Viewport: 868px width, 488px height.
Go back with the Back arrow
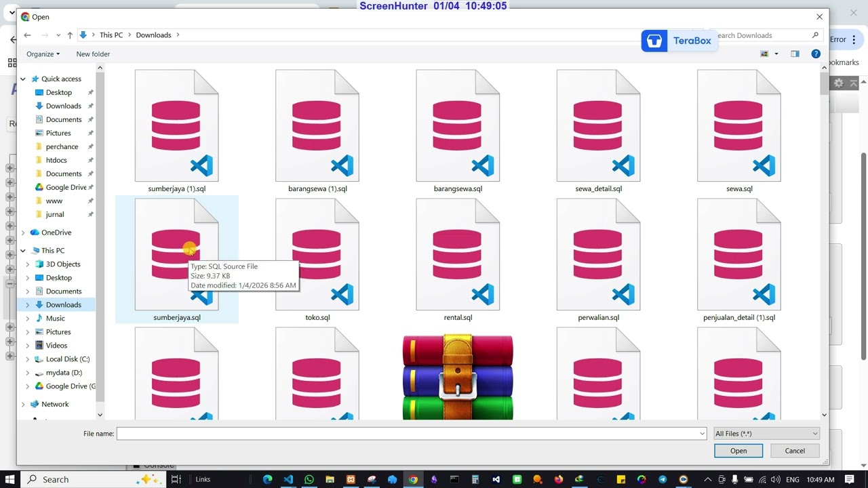[27, 35]
